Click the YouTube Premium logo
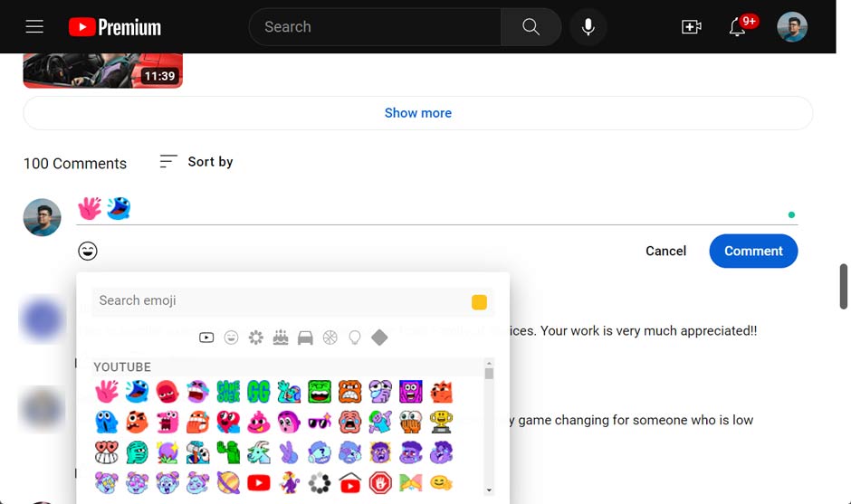Viewport: 851px width, 504px height. tap(115, 27)
